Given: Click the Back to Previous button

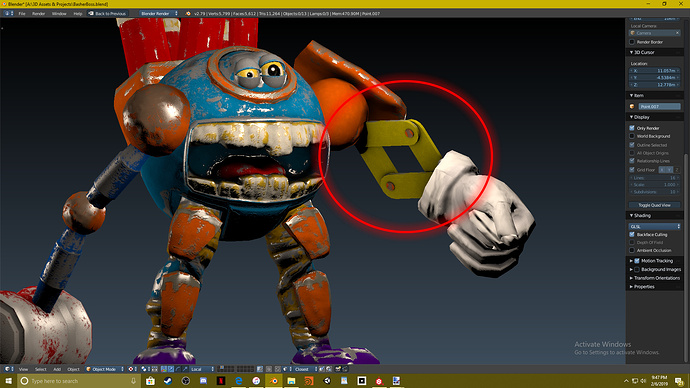Looking at the screenshot, I should 107,14.
